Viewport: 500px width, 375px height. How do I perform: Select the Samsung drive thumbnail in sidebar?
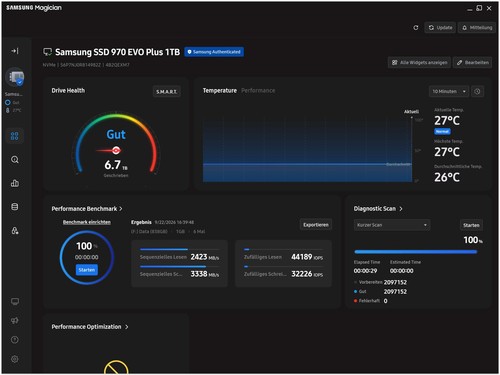(15, 77)
